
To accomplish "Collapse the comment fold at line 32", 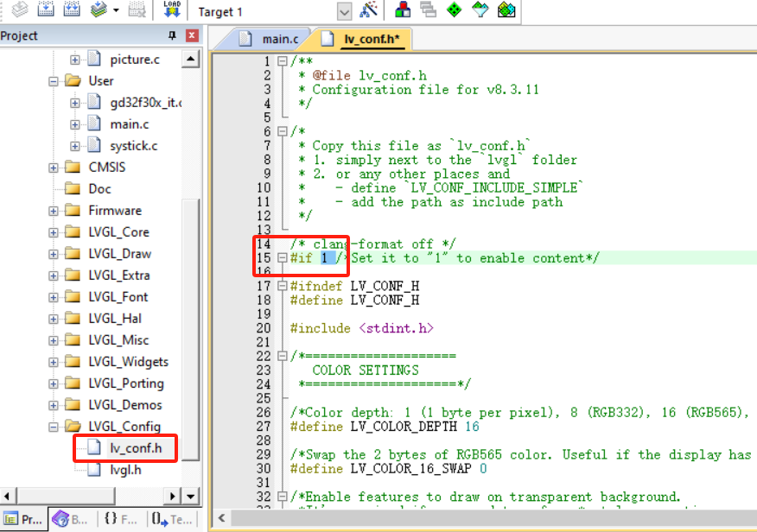I will [x=283, y=497].
